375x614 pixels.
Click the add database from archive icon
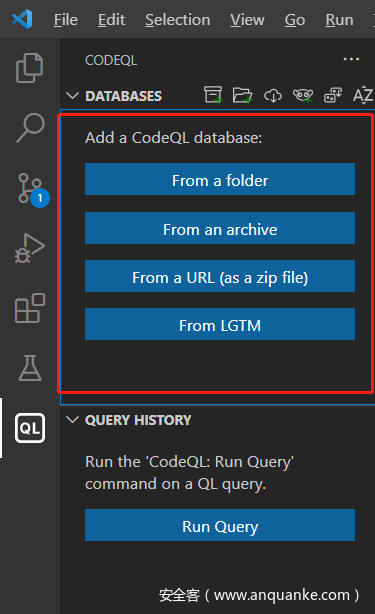[x=213, y=95]
